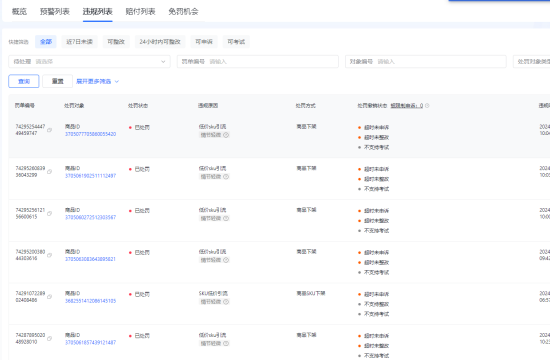Open the help icon in the 处罚撤销状态 header
Viewport: 550px width, 360px height.
click(427, 106)
